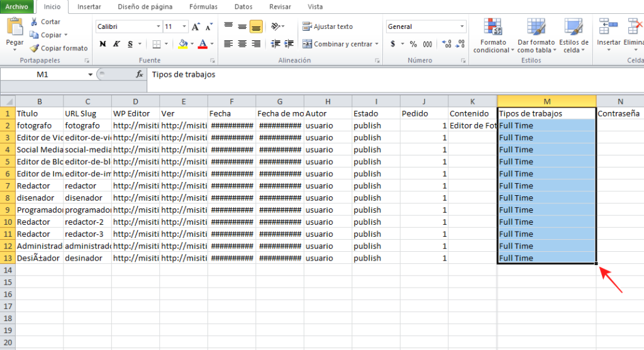Switch to Diseño de página tab
The image size is (644, 350).
145,6
